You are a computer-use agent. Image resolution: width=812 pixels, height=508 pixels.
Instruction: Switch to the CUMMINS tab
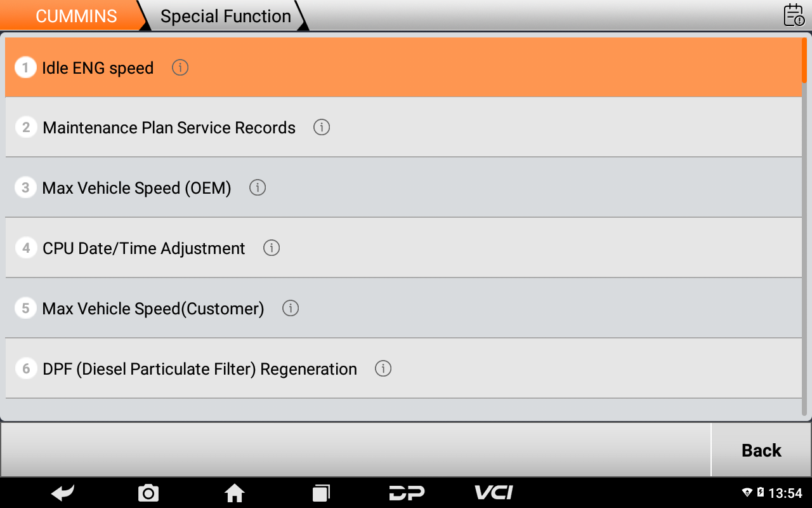point(76,17)
